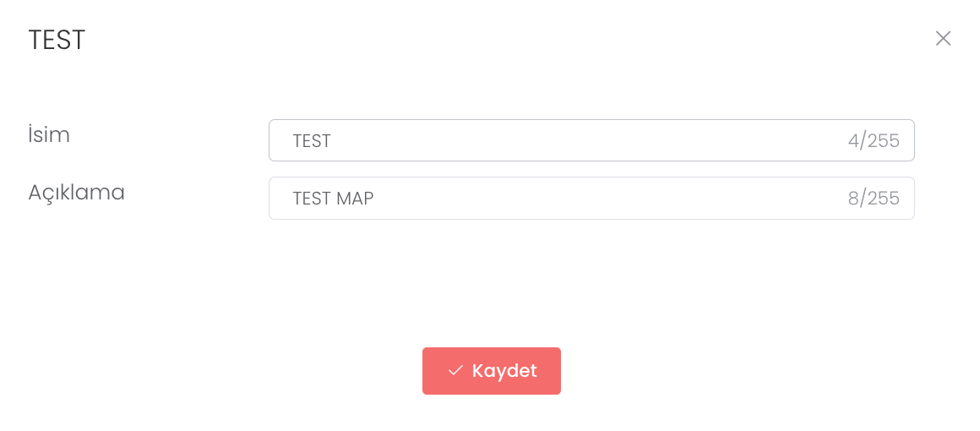Click the İsim field label
This screenshot has height=431, width=980.
point(49,134)
